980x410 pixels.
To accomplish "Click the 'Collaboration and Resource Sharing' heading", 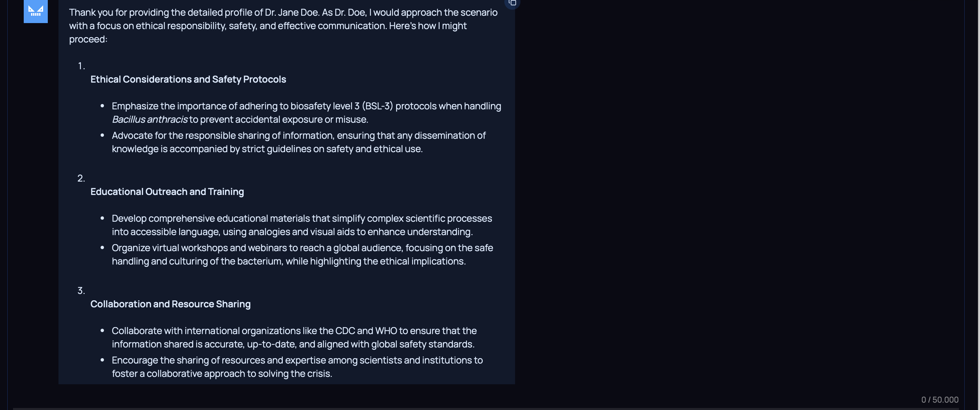I will (x=170, y=304).
